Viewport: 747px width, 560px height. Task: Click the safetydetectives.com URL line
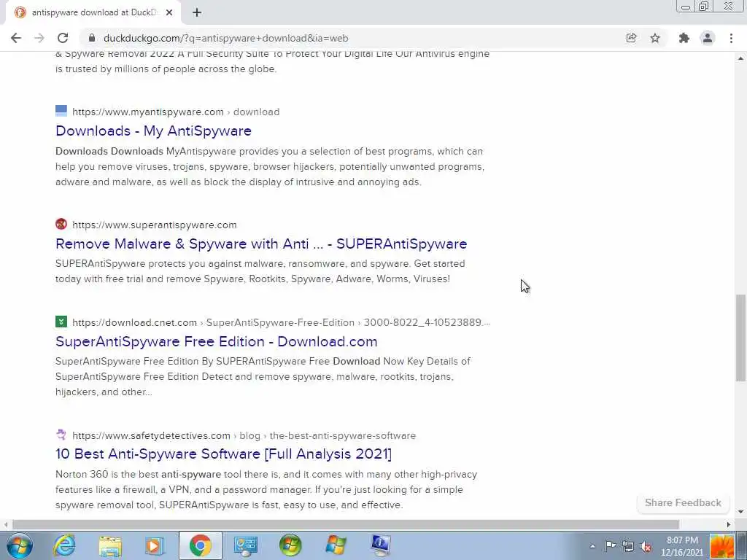coord(244,436)
